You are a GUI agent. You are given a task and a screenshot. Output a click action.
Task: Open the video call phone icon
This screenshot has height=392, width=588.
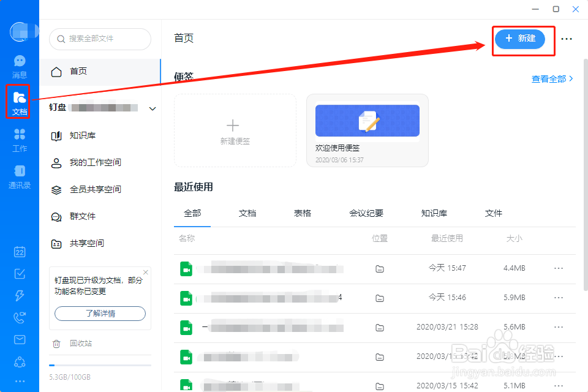click(x=19, y=317)
